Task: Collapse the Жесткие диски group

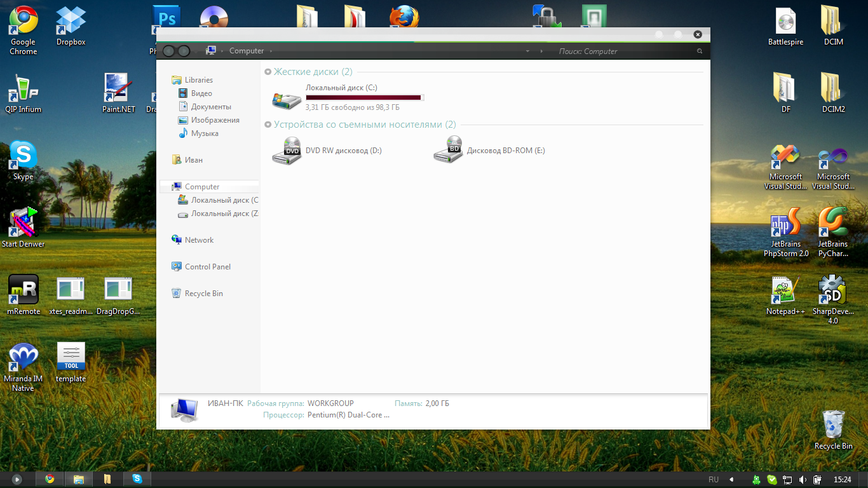Action: click(x=268, y=72)
